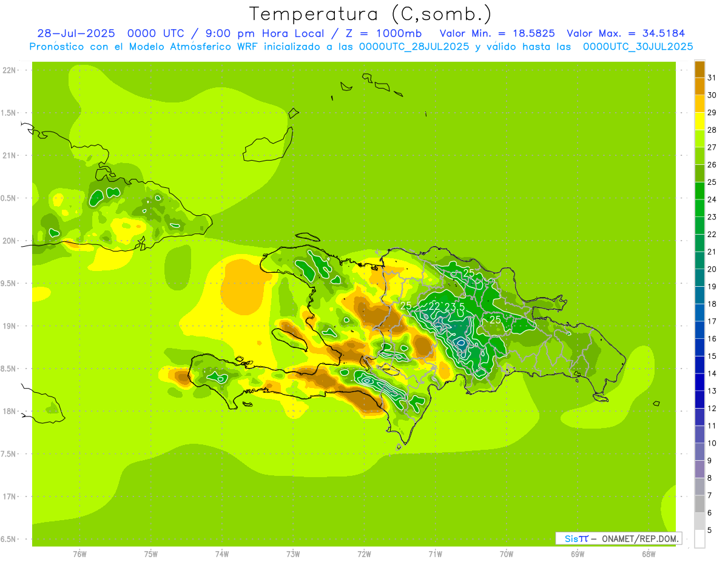Click the legend value '5'
Image resolution: width=728 pixels, height=562 pixels.
710,530
